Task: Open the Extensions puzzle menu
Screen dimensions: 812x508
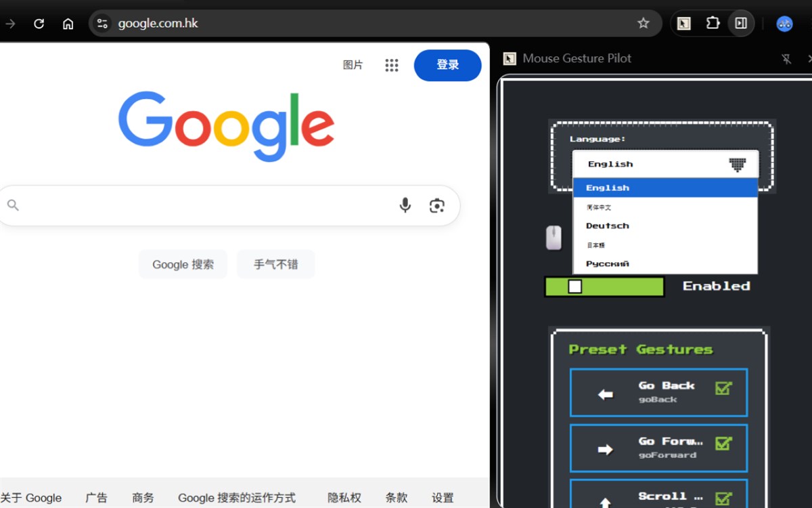Action: tap(713, 23)
